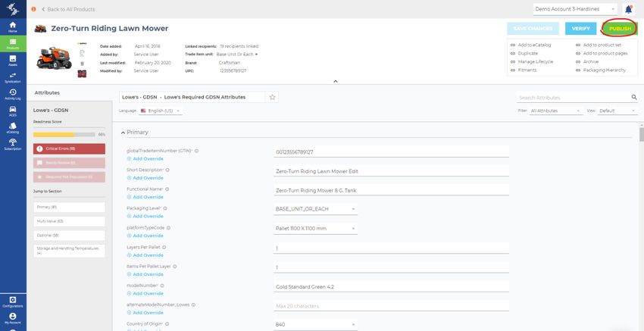Jump to Multi-Value section
644x331 pixels.
coord(69,221)
